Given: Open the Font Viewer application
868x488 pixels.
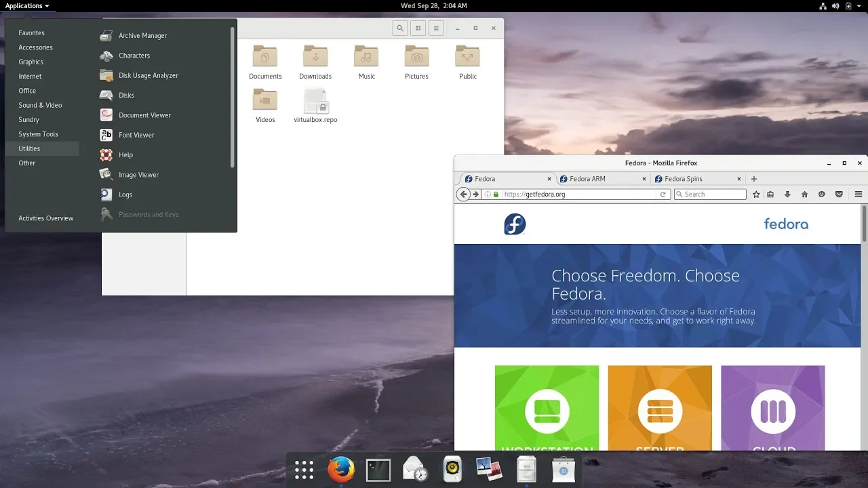Looking at the screenshot, I should point(136,135).
